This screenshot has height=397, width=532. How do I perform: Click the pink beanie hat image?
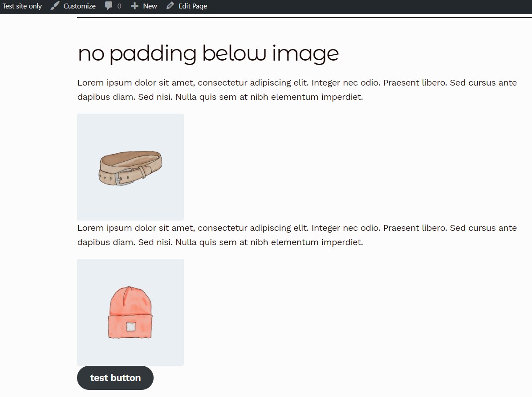130,312
